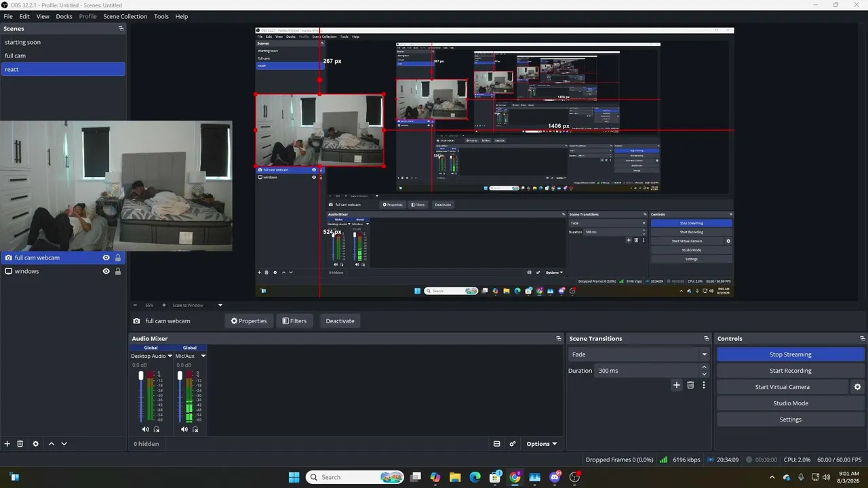Adjust the Mic/Aux volume fader

[x=180, y=375]
